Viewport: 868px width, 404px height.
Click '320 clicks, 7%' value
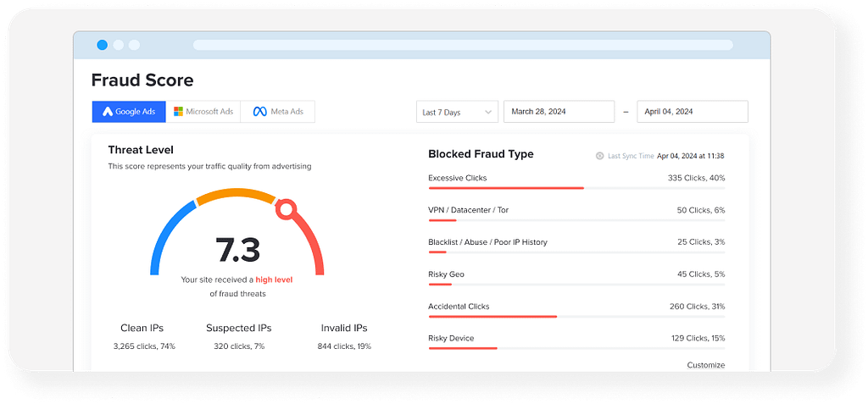click(239, 346)
